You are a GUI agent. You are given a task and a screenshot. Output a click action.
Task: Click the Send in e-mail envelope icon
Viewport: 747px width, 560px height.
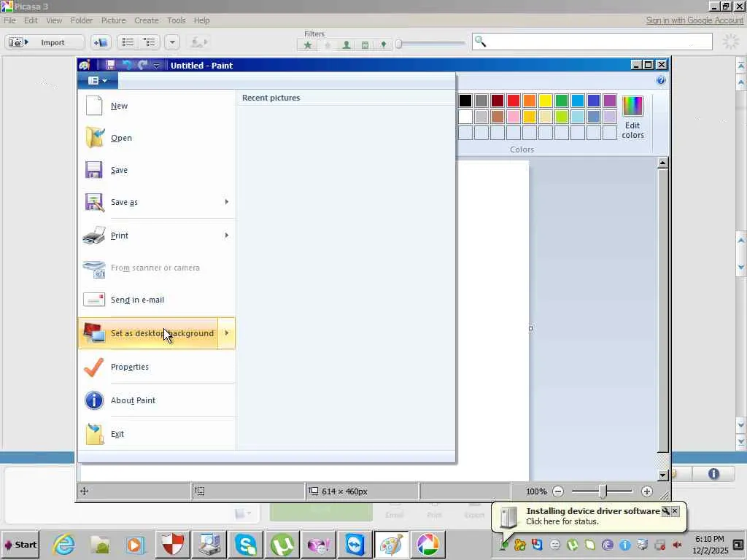[x=94, y=300]
